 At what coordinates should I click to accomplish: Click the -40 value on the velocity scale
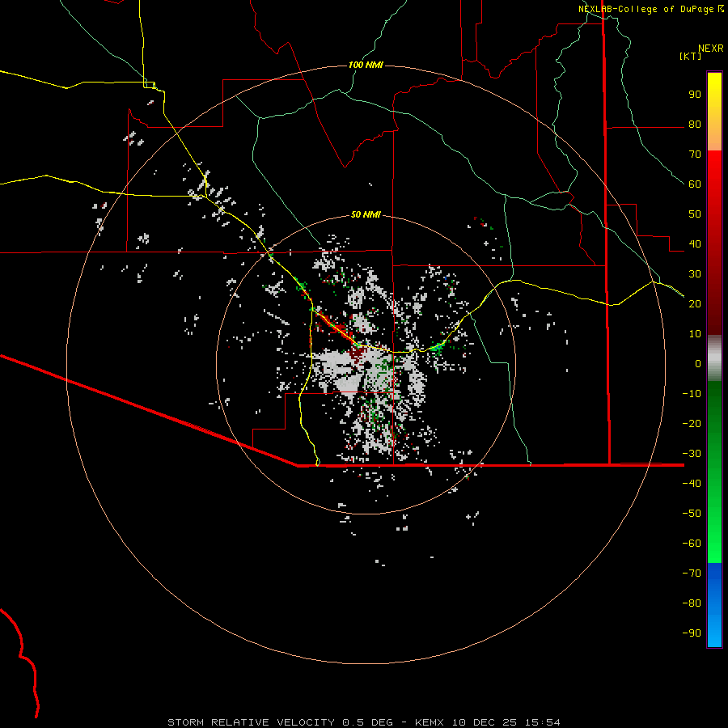coord(692,484)
